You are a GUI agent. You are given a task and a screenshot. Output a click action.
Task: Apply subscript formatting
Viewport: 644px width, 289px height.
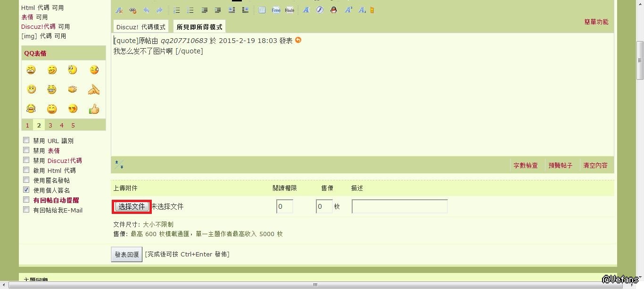(362, 10)
